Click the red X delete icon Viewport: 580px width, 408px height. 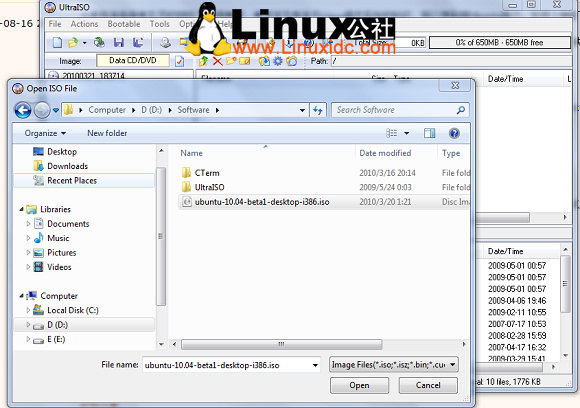tap(218, 61)
